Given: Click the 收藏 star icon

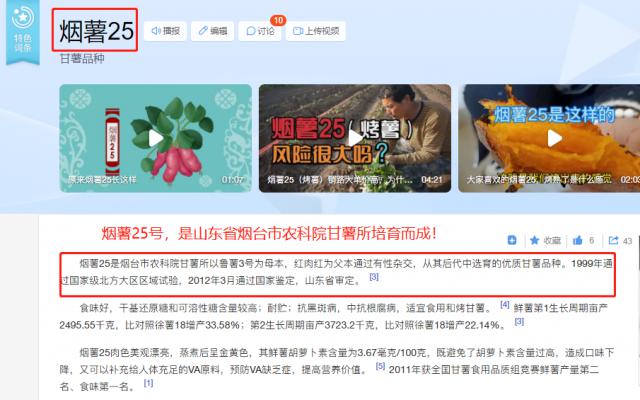Looking at the screenshot, I should [x=534, y=240].
